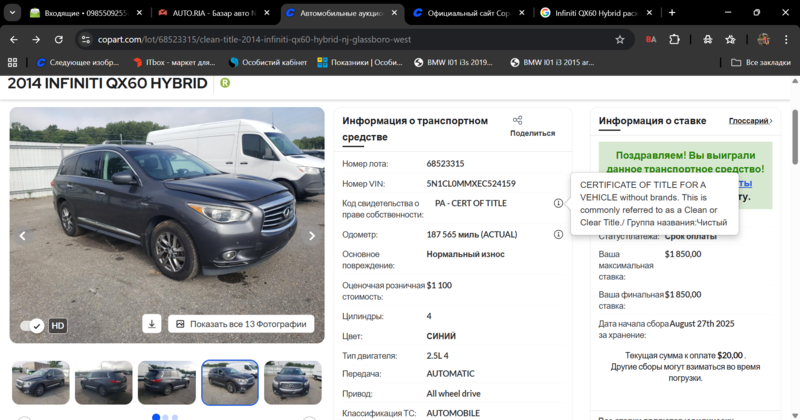Switch to the Входящие mail tab
Image resolution: width=800 pixels, height=420 pixels.
[x=86, y=13]
